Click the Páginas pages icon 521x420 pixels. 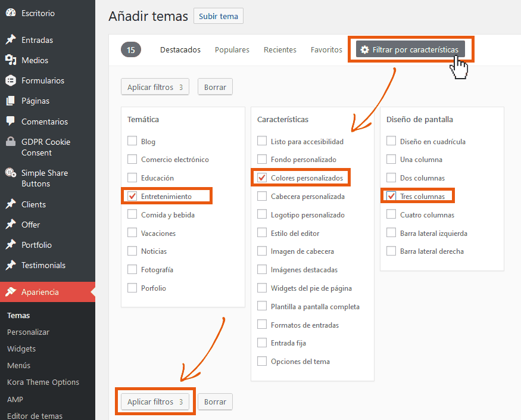(x=11, y=101)
